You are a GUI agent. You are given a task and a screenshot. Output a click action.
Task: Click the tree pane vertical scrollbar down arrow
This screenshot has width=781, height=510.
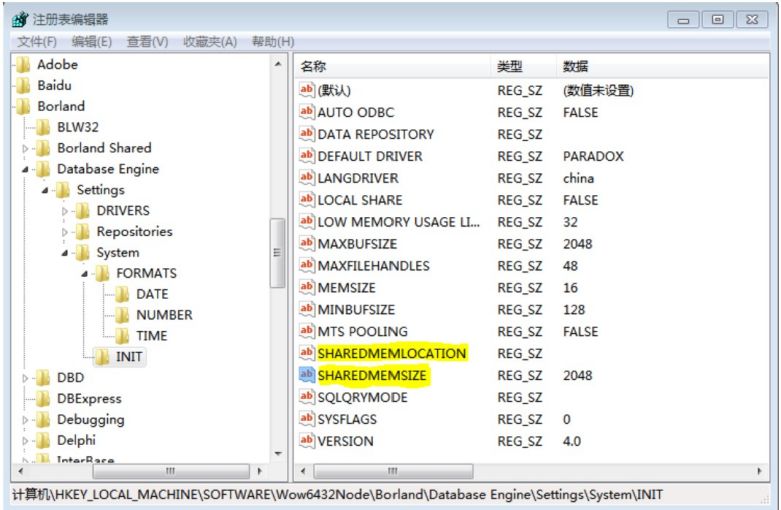[278, 450]
